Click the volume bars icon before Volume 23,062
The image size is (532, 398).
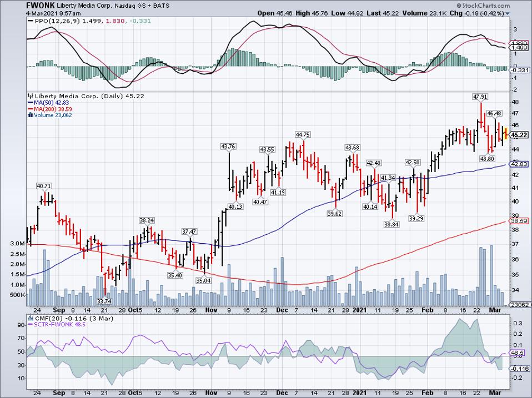pos(30,115)
